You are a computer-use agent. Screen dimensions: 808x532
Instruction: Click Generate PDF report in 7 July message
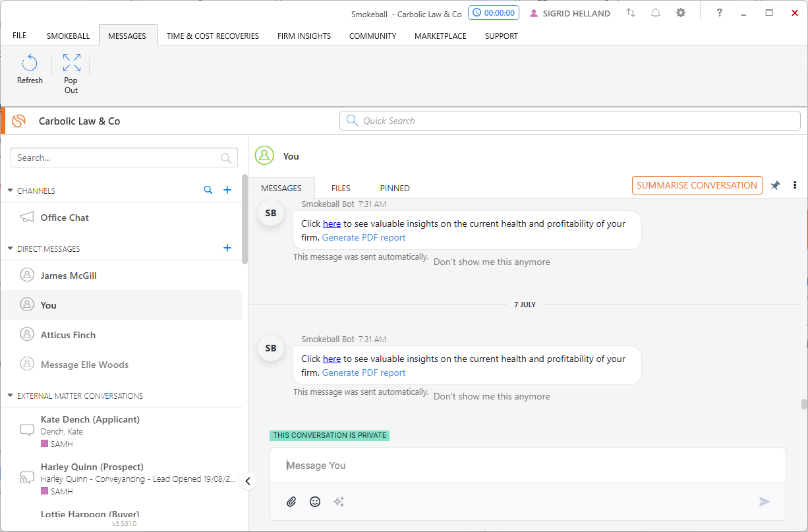point(364,372)
